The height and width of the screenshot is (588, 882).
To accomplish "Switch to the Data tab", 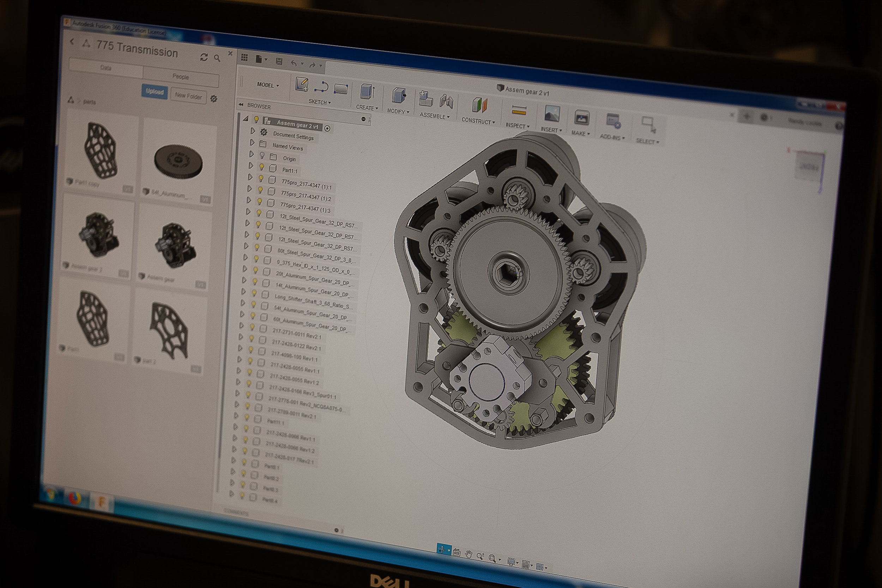I will click(106, 68).
